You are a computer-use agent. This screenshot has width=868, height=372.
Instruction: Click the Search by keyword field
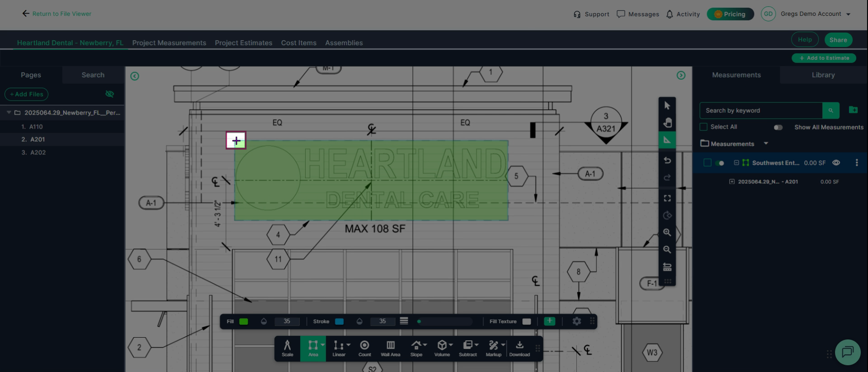tap(761, 110)
